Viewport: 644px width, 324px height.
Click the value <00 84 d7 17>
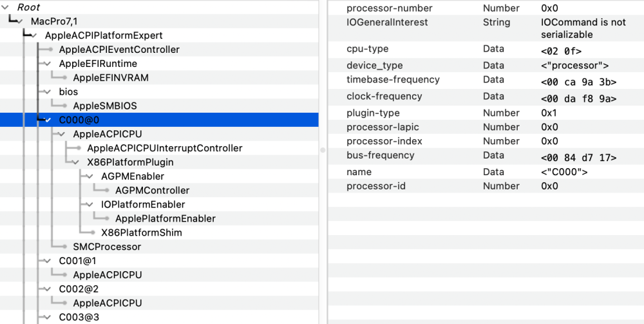(x=579, y=158)
